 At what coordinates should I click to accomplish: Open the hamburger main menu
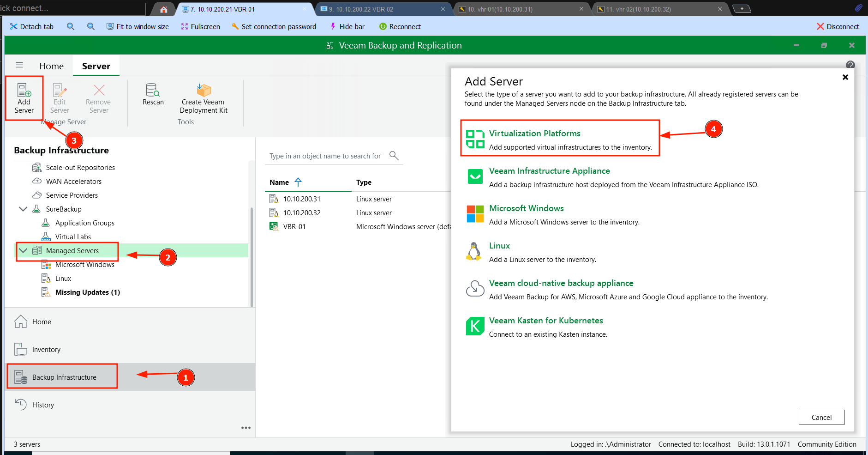[x=19, y=65]
